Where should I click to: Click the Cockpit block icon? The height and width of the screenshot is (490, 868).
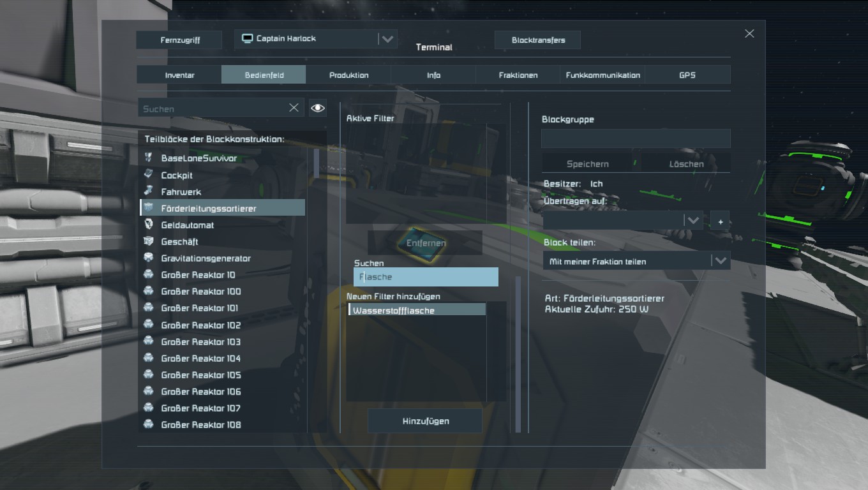coord(148,174)
